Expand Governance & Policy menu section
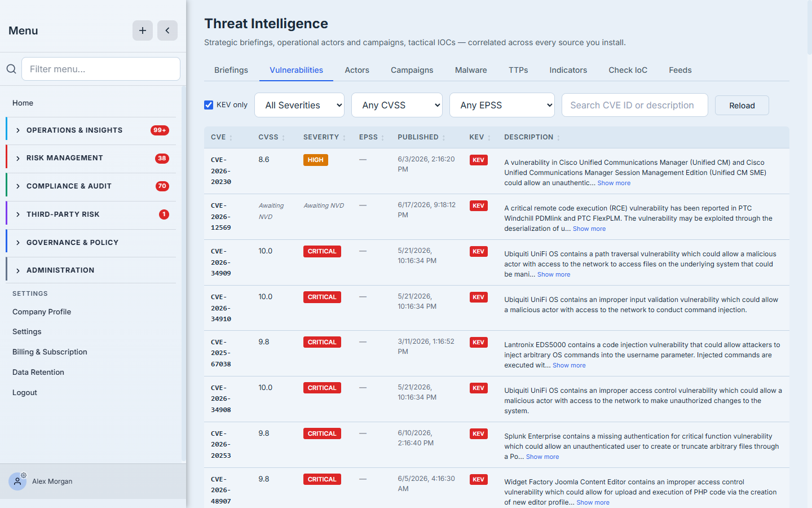 91,243
